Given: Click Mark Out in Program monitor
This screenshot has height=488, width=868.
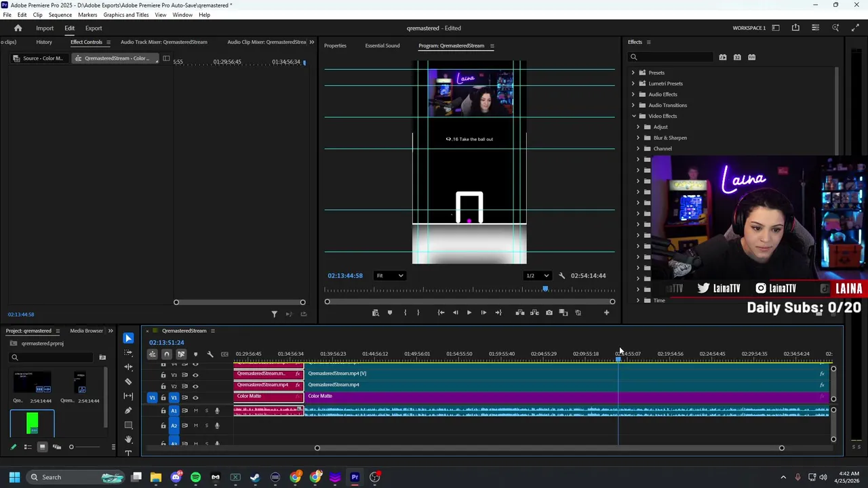Looking at the screenshot, I should 418,312.
